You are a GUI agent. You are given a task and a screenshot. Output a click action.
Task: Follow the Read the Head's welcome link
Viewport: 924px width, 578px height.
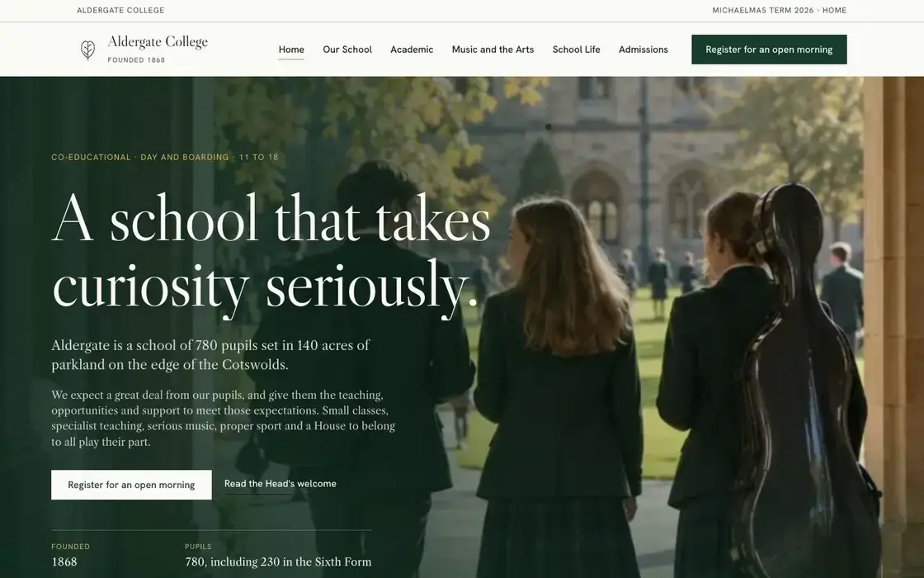tap(280, 484)
